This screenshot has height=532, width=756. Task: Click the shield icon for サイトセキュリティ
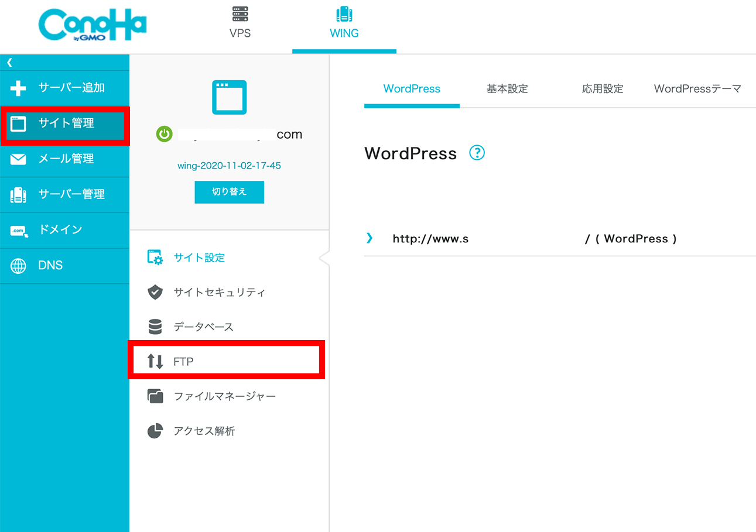pyautogui.click(x=155, y=292)
